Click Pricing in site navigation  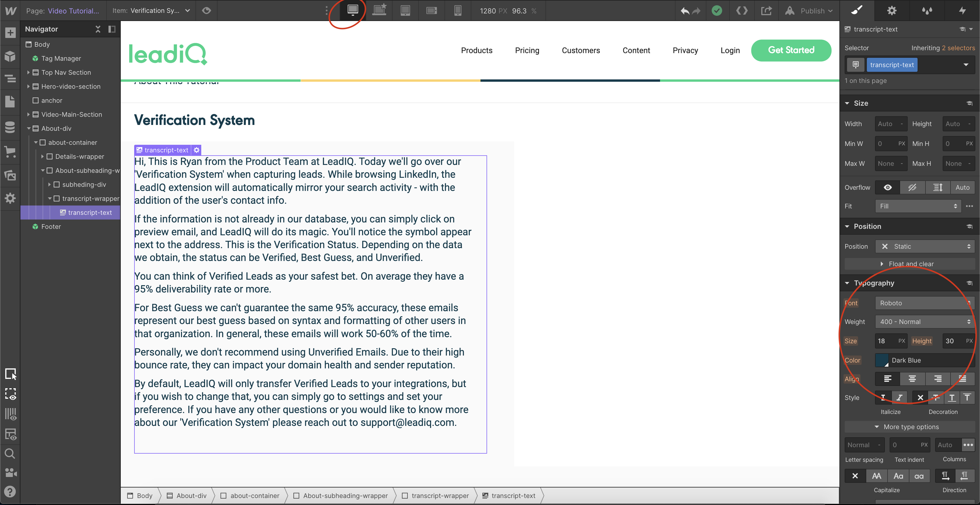click(527, 50)
